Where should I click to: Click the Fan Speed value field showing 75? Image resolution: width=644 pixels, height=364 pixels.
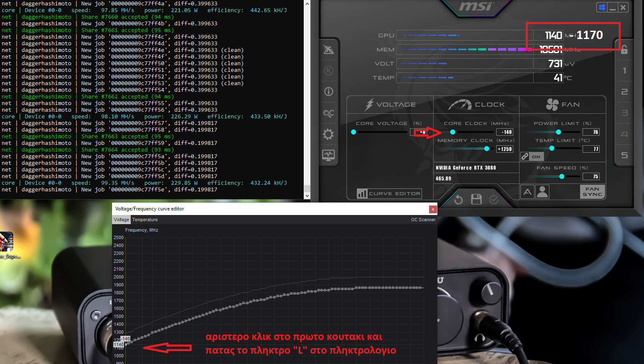pos(591,176)
